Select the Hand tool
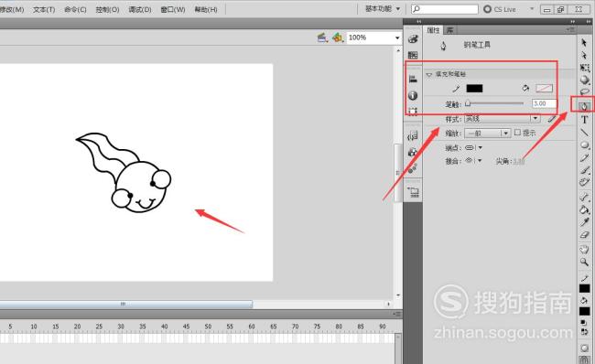The height and width of the screenshot is (364, 595). point(584,250)
